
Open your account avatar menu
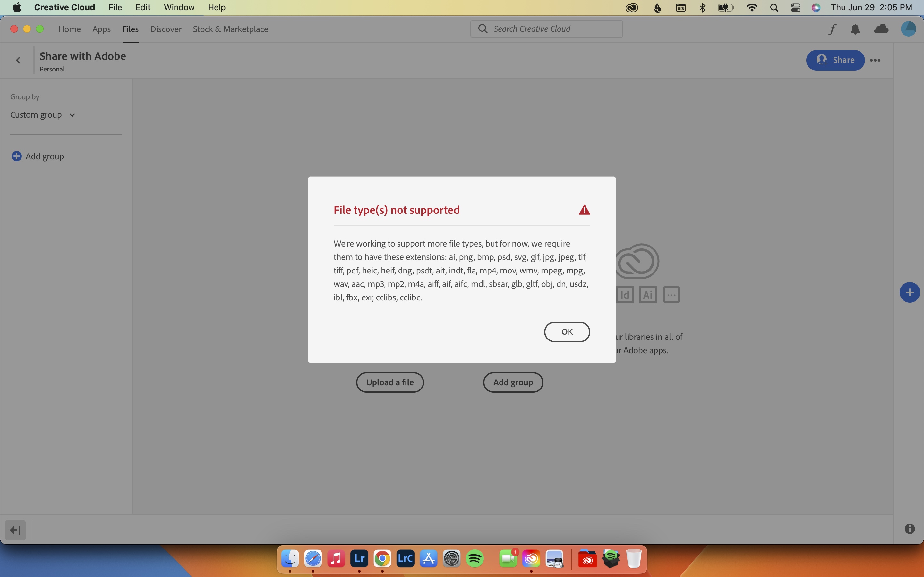coord(909,29)
